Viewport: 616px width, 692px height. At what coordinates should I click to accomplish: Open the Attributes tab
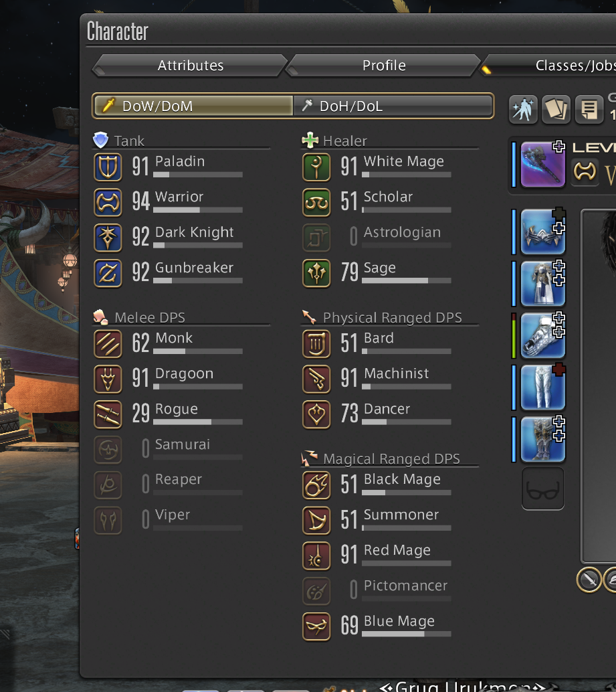tap(191, 66)
